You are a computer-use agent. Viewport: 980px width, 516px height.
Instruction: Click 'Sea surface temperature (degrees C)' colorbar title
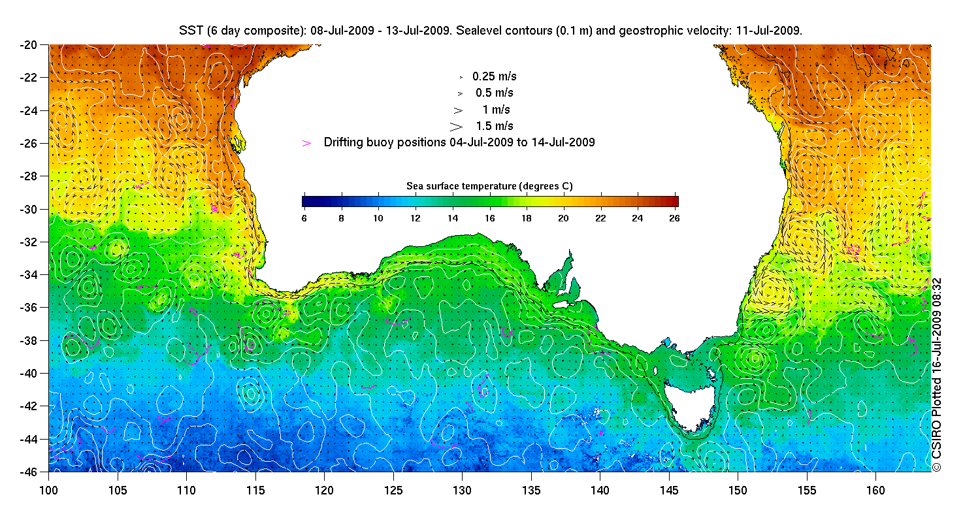click(490, 186)
